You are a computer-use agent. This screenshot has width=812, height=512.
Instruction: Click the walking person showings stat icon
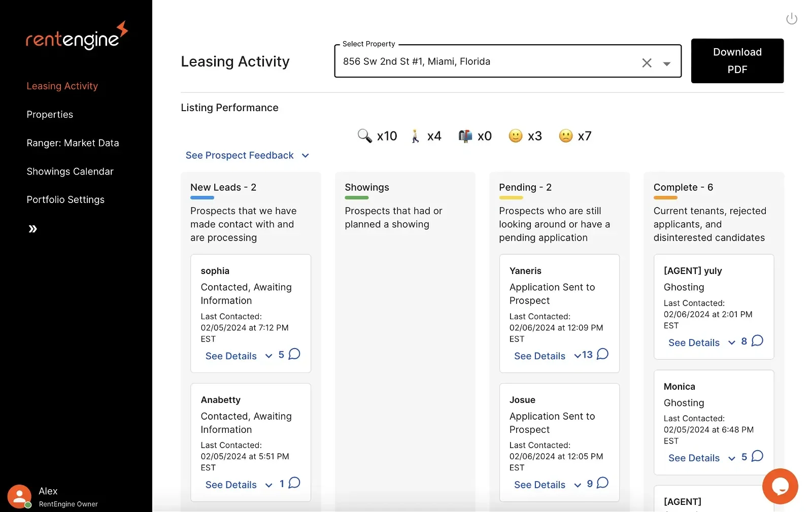click(x=416, y=135)
